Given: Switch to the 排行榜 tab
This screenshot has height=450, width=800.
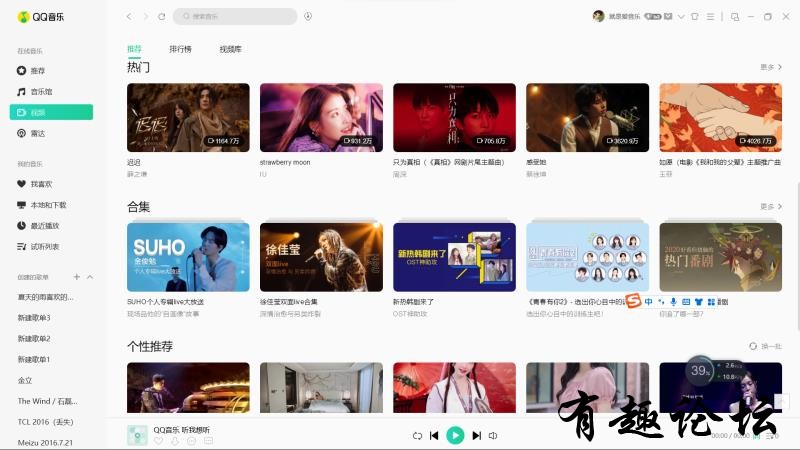Looking at the screenshot, I should tap(181, 49).
